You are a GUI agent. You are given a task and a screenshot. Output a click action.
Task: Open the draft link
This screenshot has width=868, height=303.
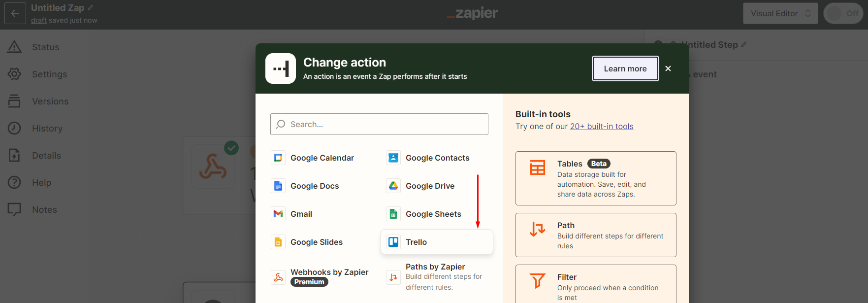coord(39,20)
